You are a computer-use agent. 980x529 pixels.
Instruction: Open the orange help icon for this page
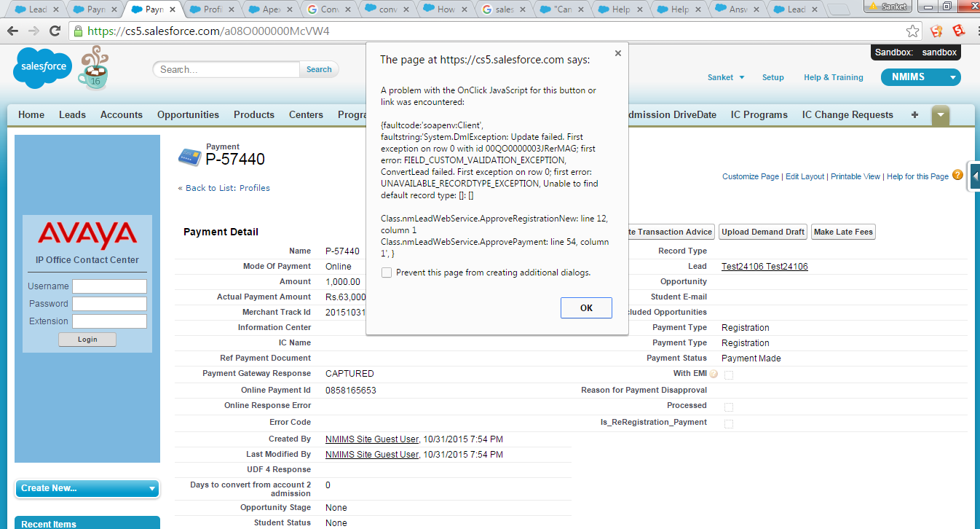957,176
